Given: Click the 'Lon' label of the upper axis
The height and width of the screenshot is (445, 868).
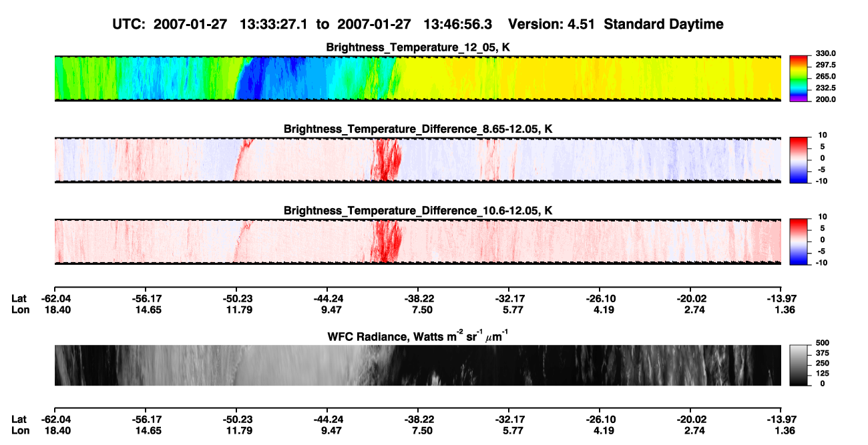Looking at the screenshot, I should tap(20, 309).
